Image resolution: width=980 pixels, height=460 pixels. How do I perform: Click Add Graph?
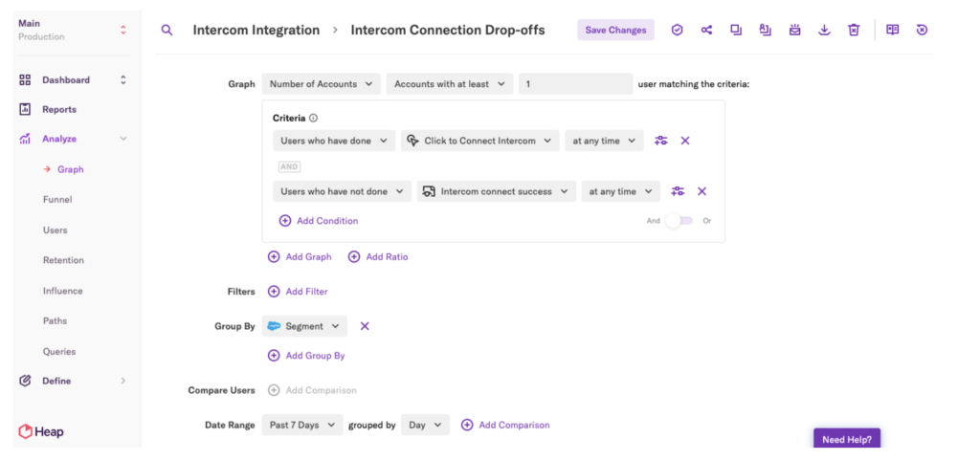tap(300, 256)
